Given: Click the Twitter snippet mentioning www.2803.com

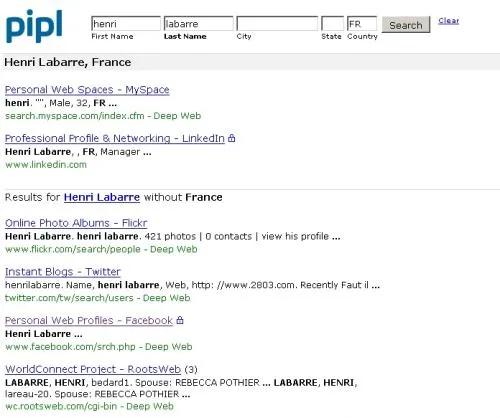Looking at the screenshot, I should [x=192, y=285].
